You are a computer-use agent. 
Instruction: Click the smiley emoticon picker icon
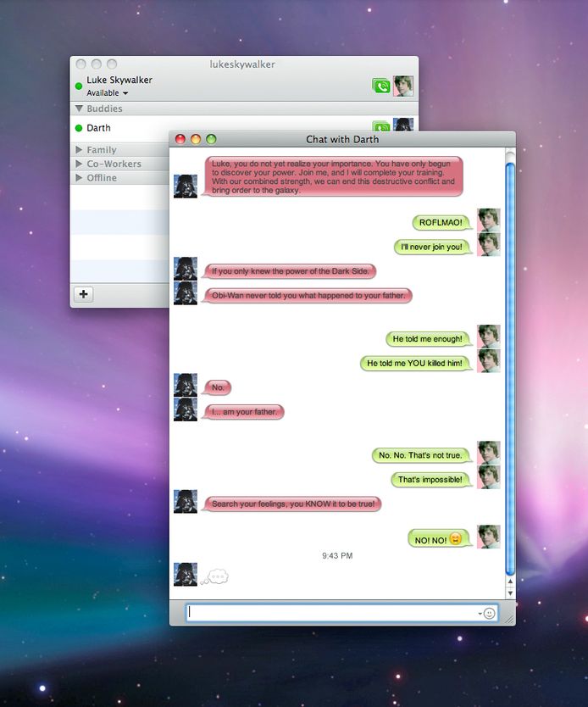(490, 613)
